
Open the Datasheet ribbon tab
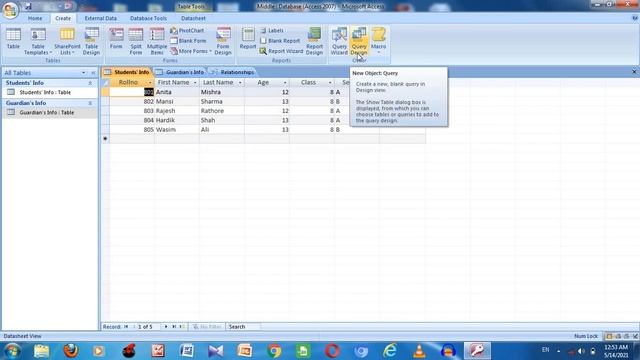[193, 18]
